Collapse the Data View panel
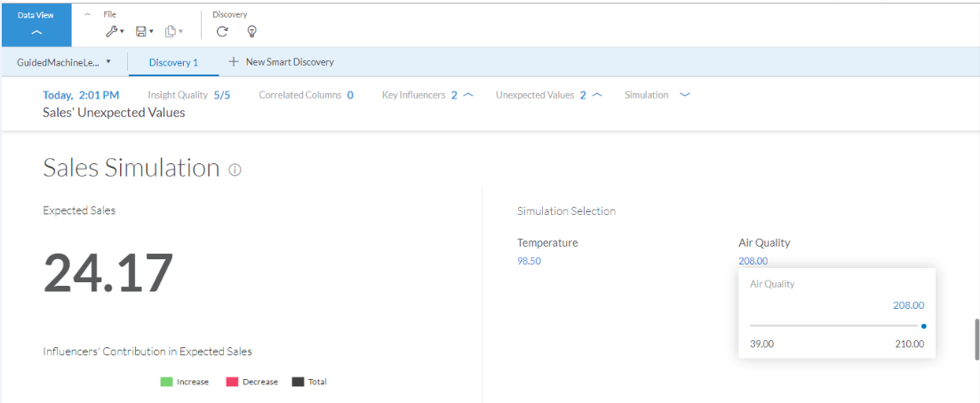Screen dimensions: 980x403 [36, 32]
